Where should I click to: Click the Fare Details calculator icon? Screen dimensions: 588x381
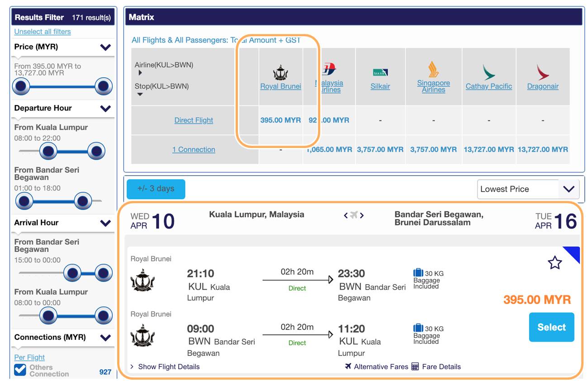point(415,367)
